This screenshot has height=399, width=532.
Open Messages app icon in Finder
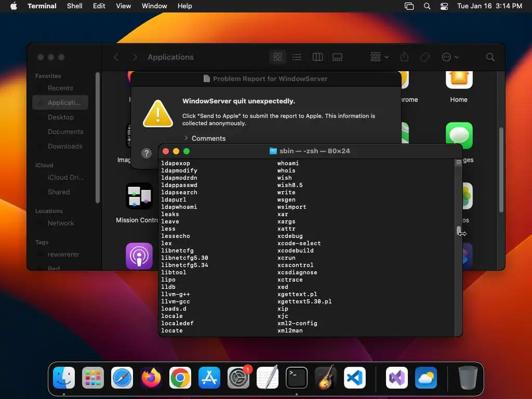459,136
